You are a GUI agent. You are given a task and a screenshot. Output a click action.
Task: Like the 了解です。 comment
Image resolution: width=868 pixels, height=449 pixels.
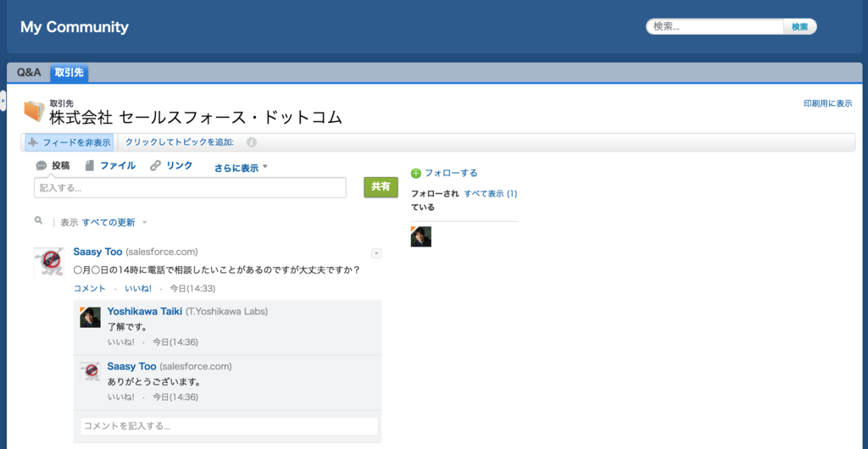tap(120, 342)
